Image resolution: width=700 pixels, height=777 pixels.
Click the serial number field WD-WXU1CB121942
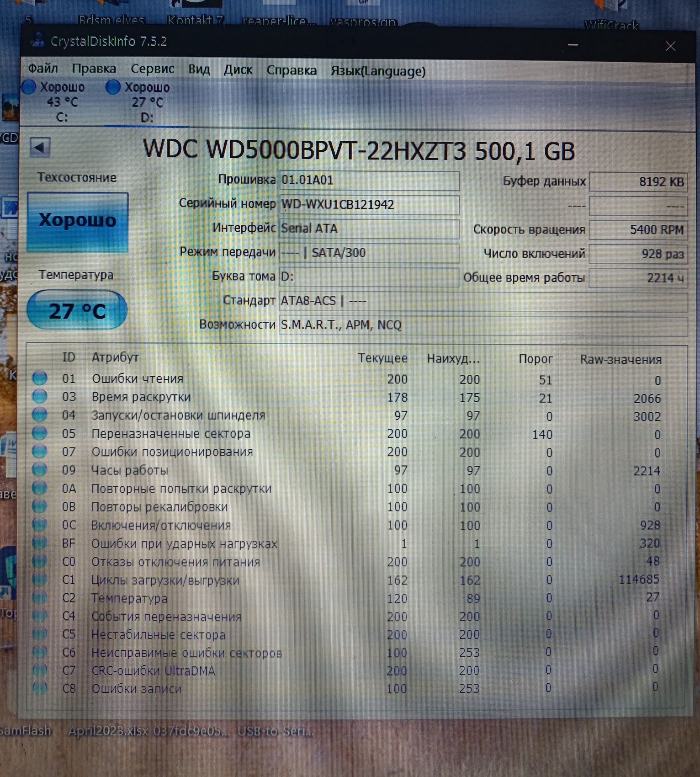click(x=369, y=204)
